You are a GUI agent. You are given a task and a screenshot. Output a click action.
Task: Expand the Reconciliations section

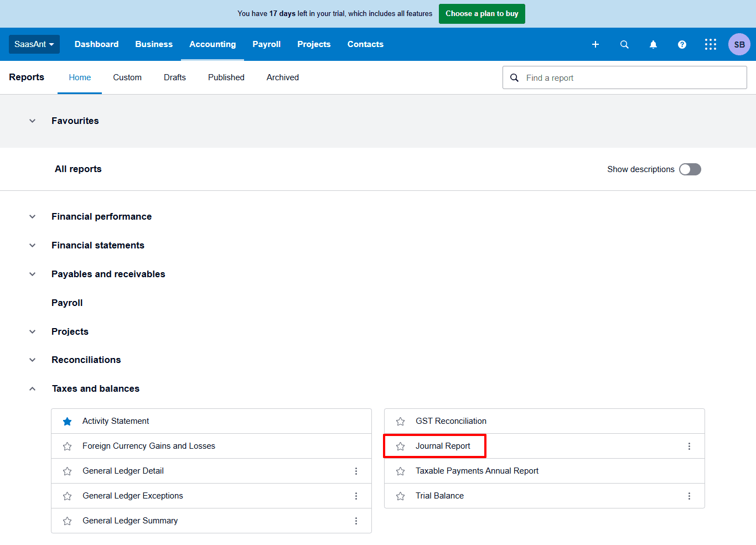(x=33, y=360)
